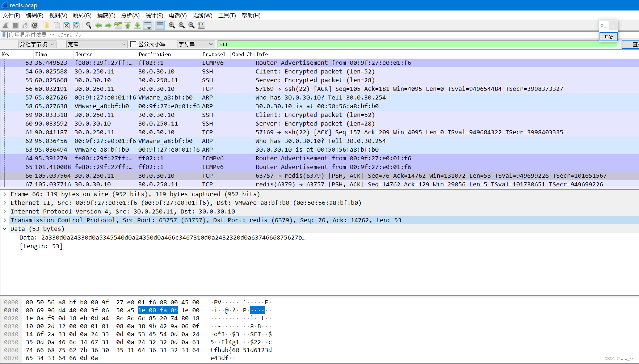Open the 帮助(H) menu
The image size is (639, 364).
(x=251, y=16)
